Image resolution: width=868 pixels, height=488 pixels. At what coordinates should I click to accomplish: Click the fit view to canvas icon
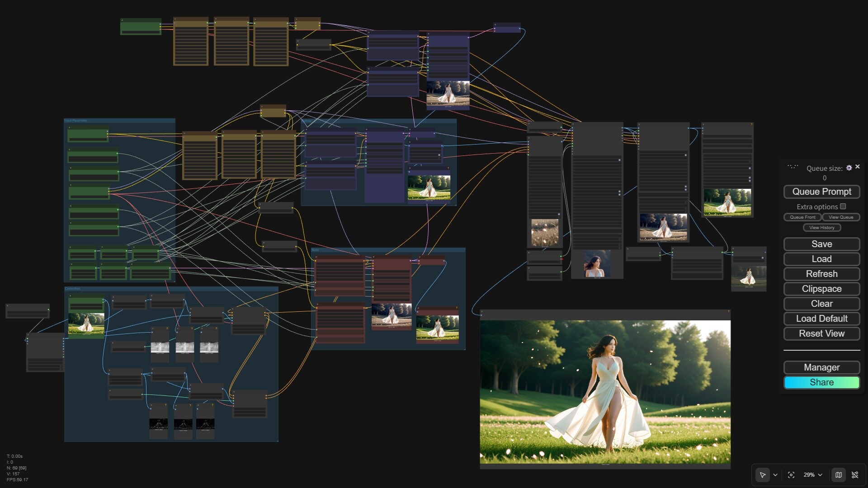pyautogui.click(x=791, y=475)
